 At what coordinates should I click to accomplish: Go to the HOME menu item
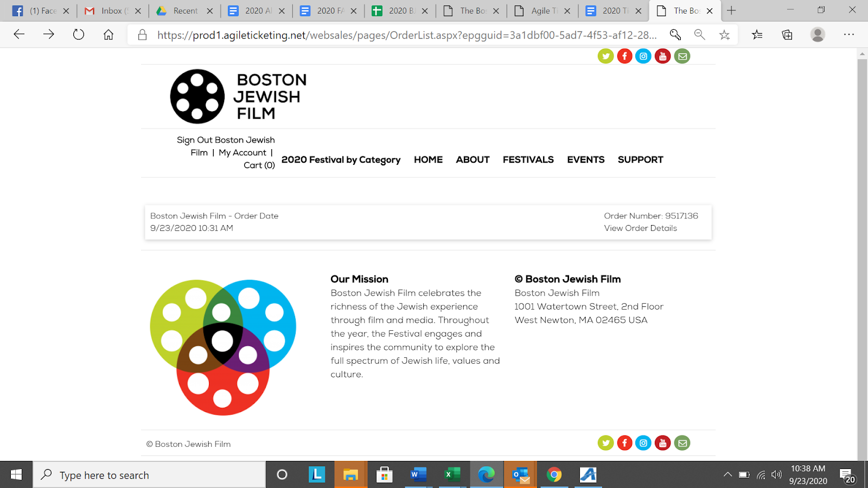point(428,160)
